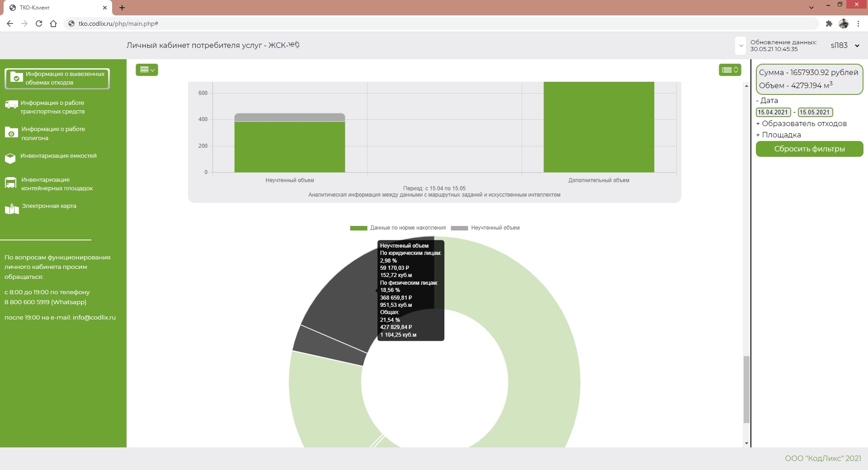Click the 200 y-axis label
Image resolution: width=868 pixels, height=470 pixels.
pyautogui.click(x=203, y=146)
